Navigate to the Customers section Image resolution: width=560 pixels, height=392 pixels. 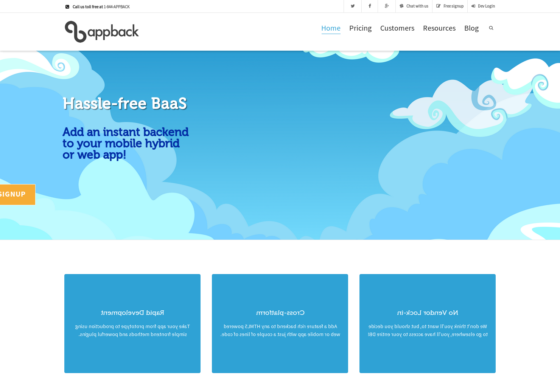coord(397,28)
